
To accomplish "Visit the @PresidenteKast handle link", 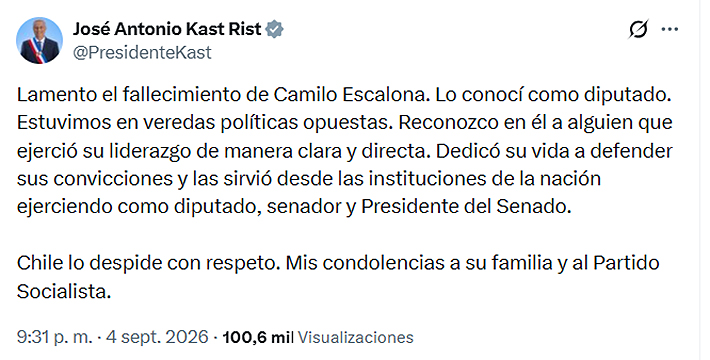I will (x=142, y=53).
